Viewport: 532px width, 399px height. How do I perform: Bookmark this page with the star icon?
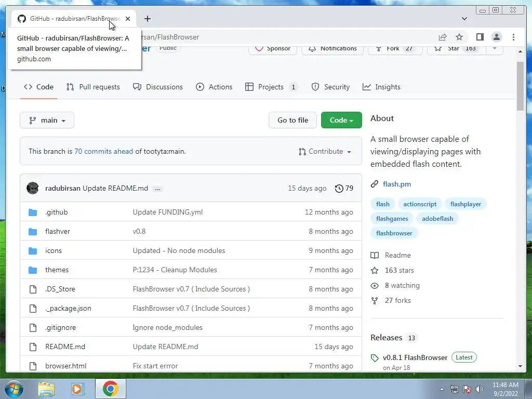pos(459,37)
